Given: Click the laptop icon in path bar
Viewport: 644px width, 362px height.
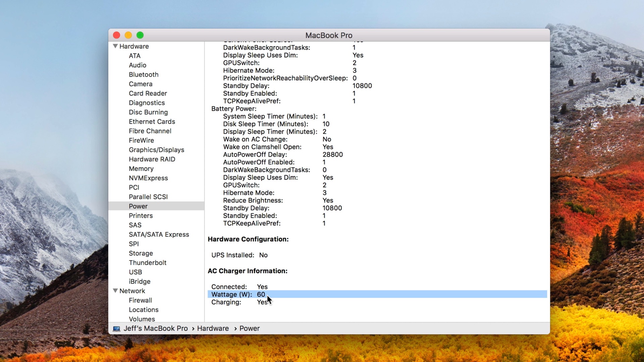Looking at the screenshot, I should tap(116, 328).
